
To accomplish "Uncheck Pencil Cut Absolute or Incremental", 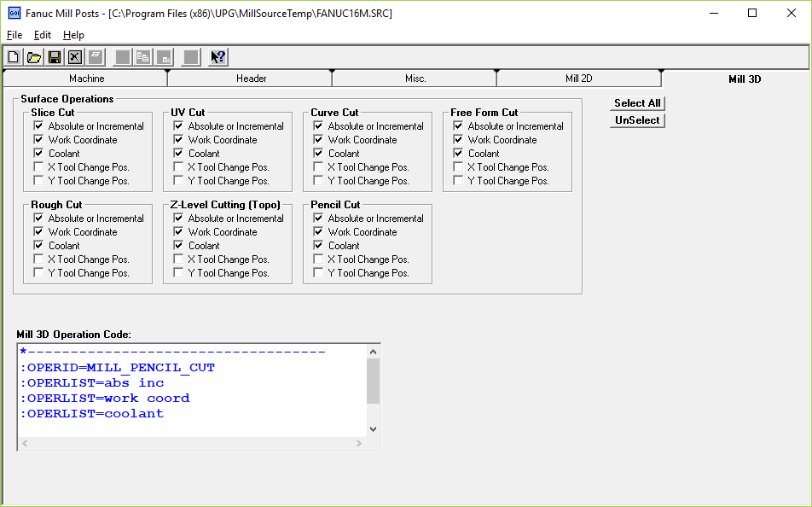I will [318, 219].
